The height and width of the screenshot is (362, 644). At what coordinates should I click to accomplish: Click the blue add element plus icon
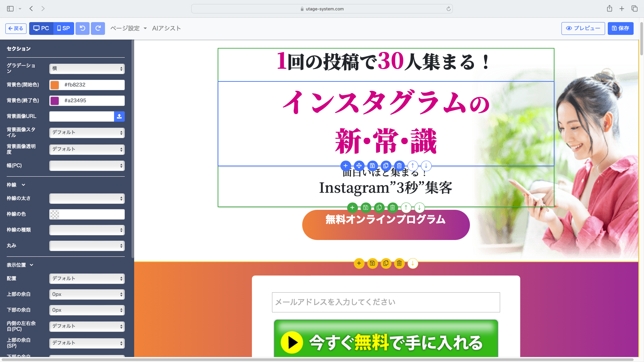(x=345, y=166)
